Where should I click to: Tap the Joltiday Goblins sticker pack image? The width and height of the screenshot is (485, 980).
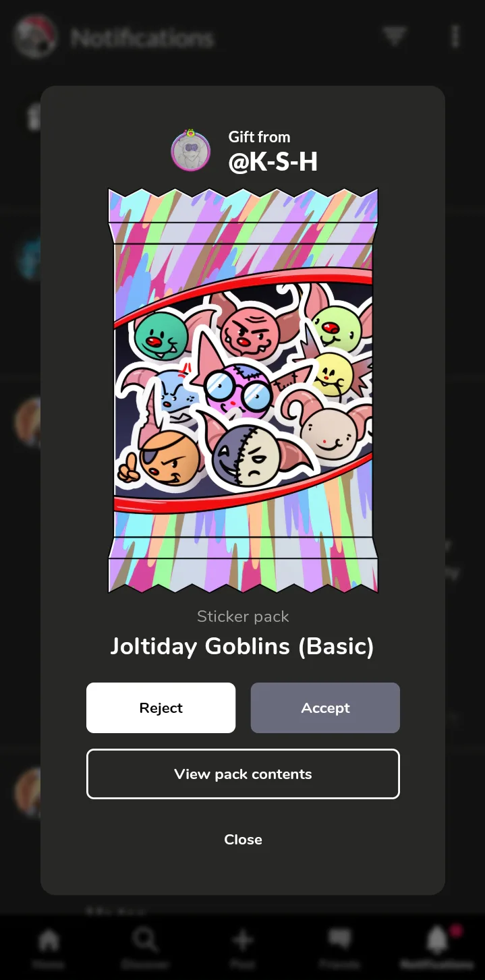243,391
